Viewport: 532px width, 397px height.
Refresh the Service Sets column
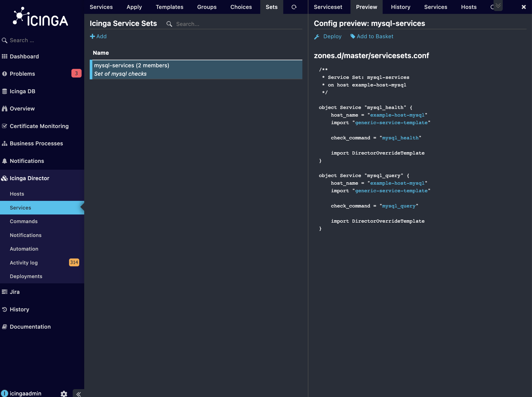pos(294,7)
